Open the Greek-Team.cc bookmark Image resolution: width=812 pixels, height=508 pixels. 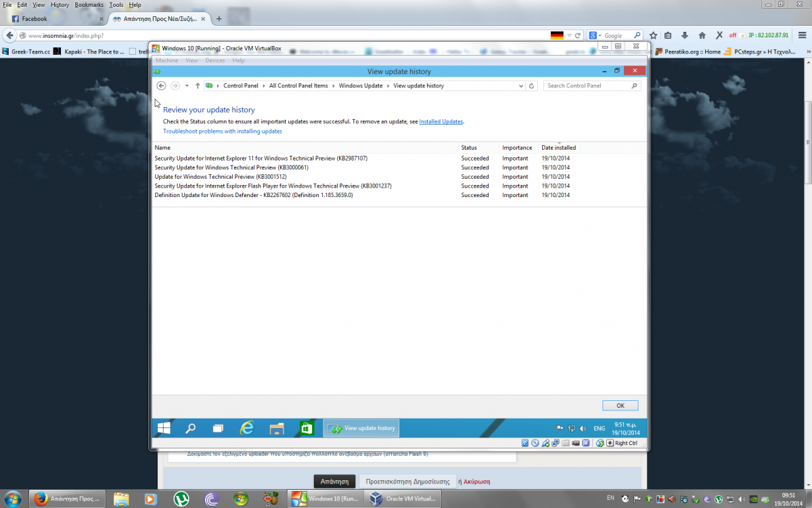(x=26, y=51)
